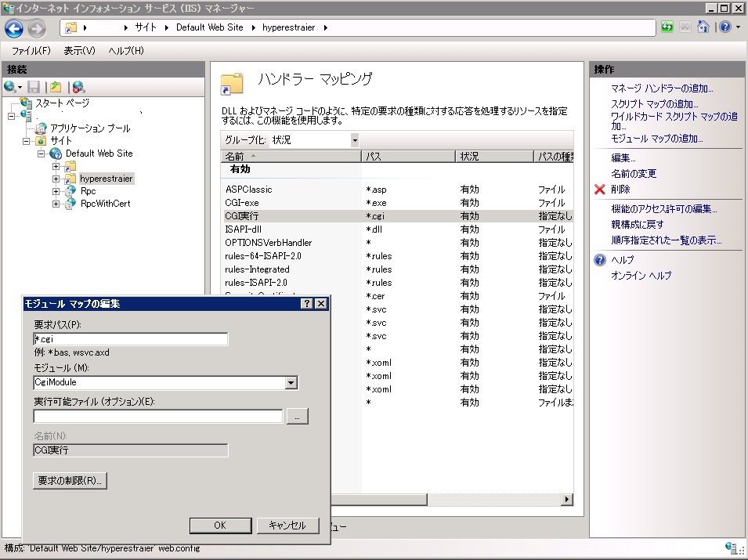
Task: Click the blue Help icon in Actions pane
Action: [600, 260]
